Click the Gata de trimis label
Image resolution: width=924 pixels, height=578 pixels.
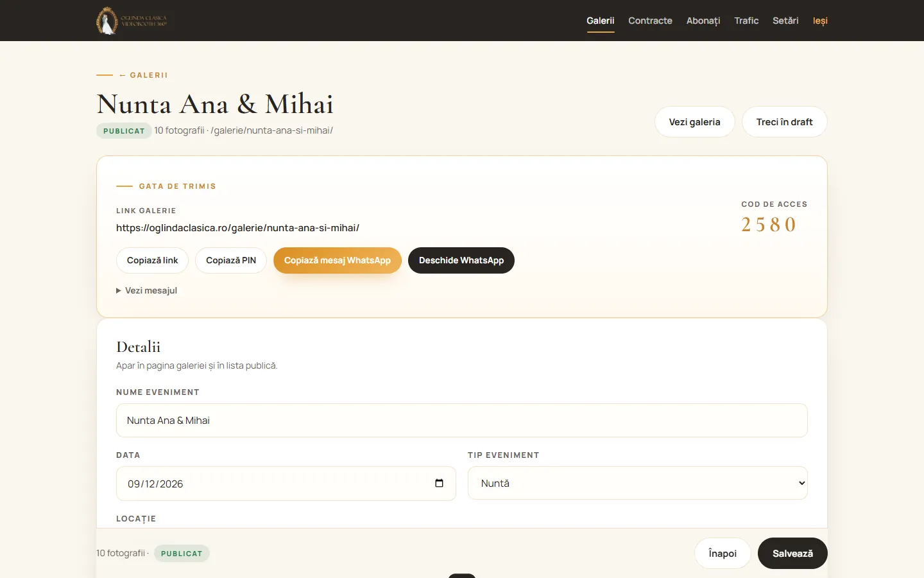tap(177, 186)
